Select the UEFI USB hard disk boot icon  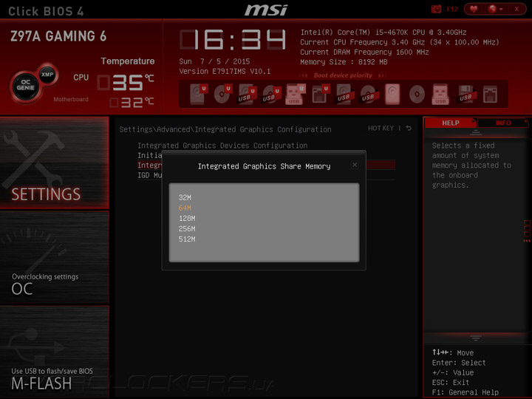pos(247,94)
